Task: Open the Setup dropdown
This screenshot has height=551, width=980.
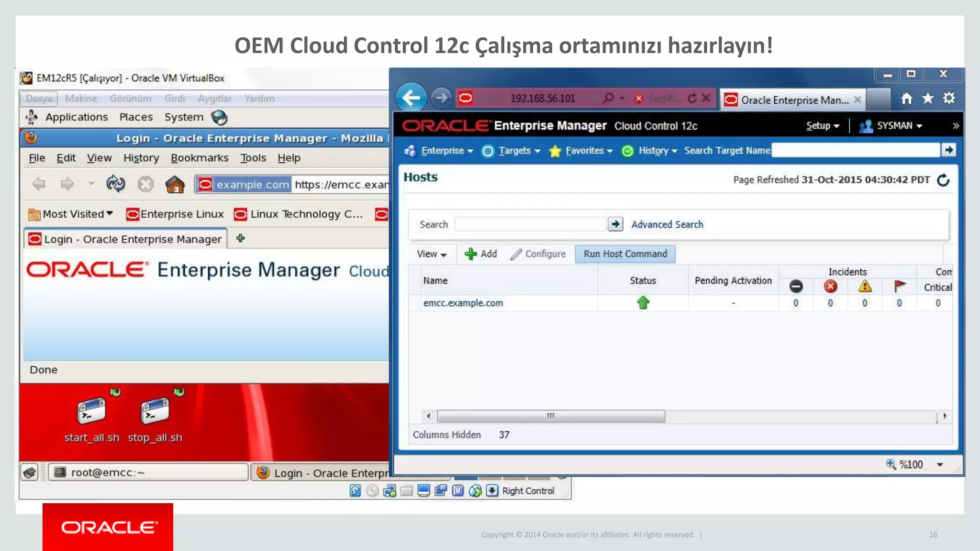Action: 823,126
